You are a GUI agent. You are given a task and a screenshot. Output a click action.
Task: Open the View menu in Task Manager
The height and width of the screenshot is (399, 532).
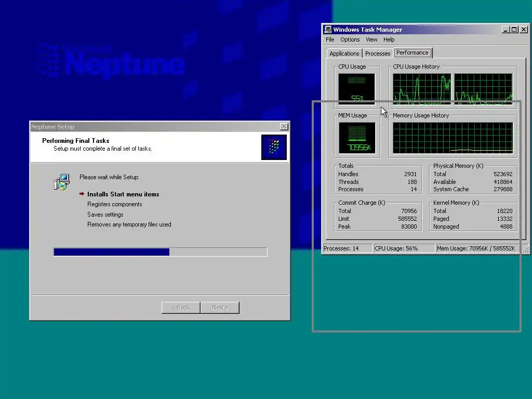[x=371, y=39]
